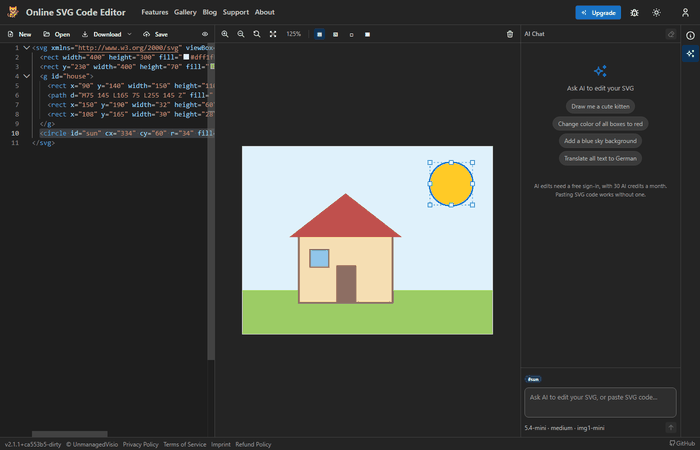Click the code editor vertical minimap scrollbar

click(211, 201)
